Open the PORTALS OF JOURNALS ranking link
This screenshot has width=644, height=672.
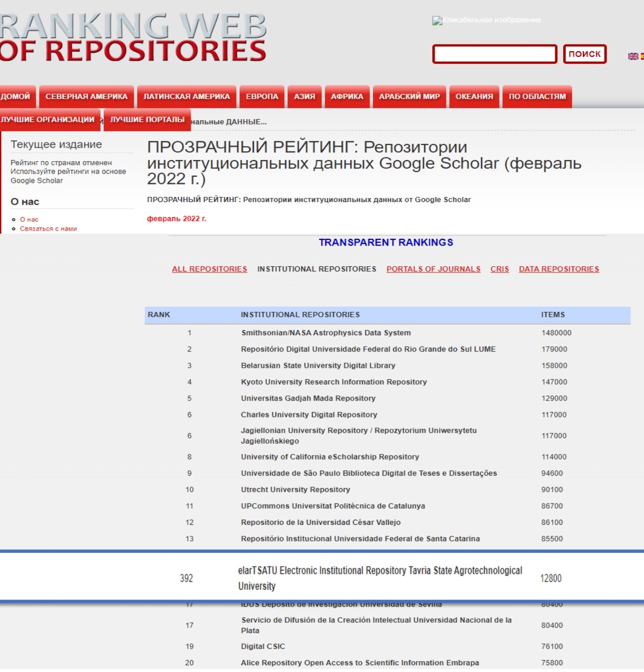coord(433,269)
